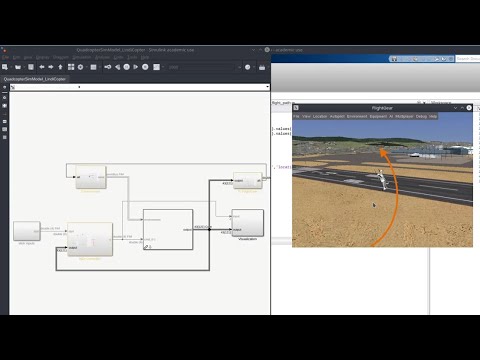Open the simulation mode dropdown

(239, 67)
